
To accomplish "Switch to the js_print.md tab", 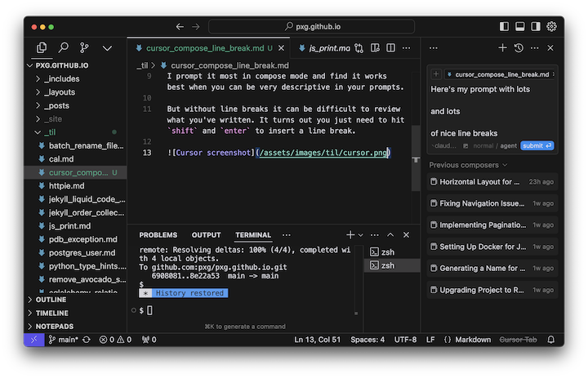I will [x=326, y=48].
